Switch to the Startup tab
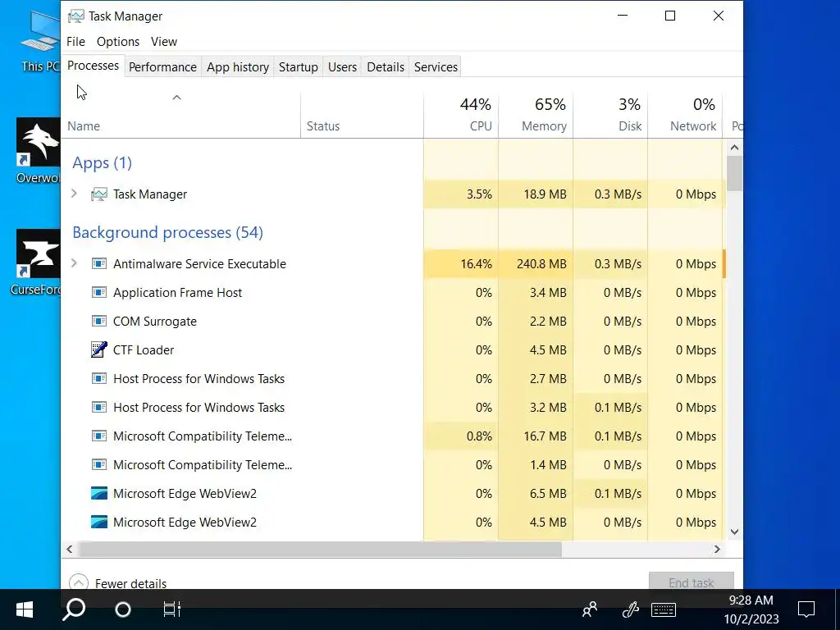This screenshot has height=630, width=840. tap(299, 67)
